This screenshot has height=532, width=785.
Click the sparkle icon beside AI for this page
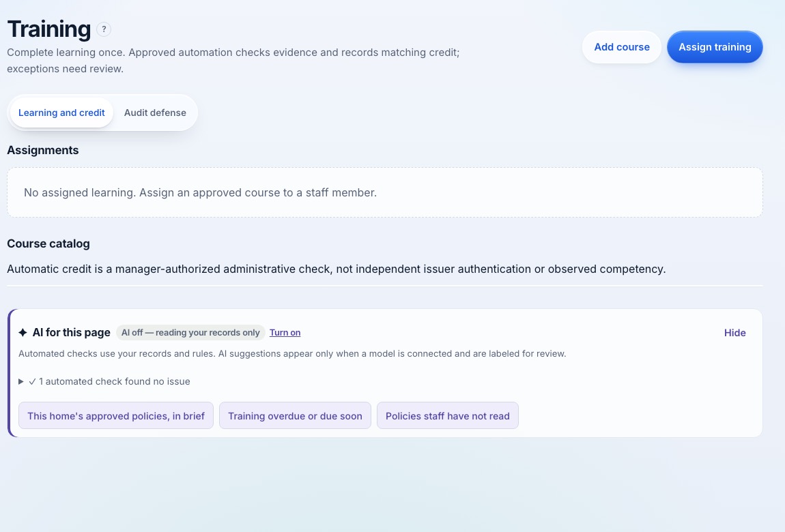coord(23,333)
